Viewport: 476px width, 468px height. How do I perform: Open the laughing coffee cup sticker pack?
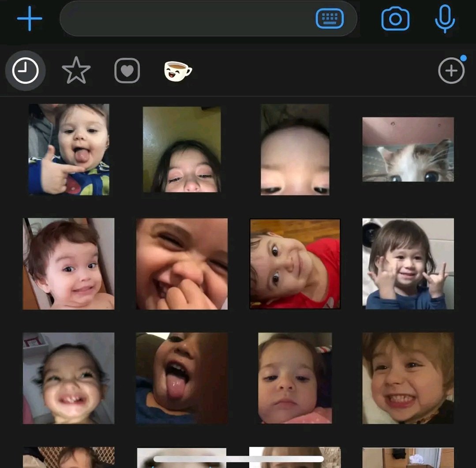tap(178, 71)
